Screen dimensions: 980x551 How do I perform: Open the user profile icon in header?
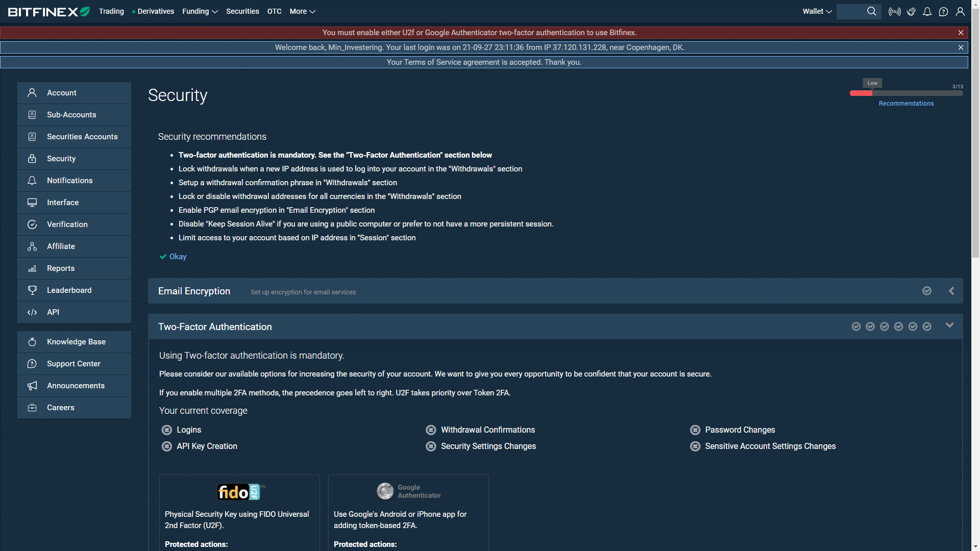960,11
